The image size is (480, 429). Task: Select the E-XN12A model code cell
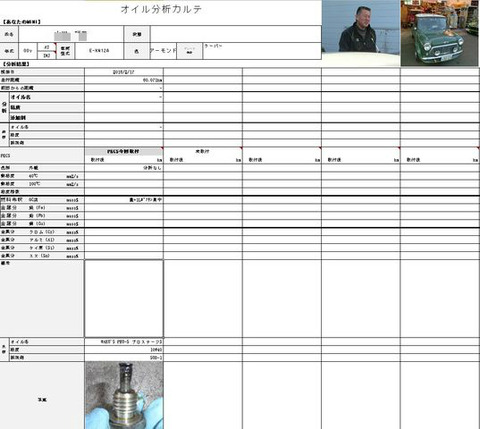point(99,51)
